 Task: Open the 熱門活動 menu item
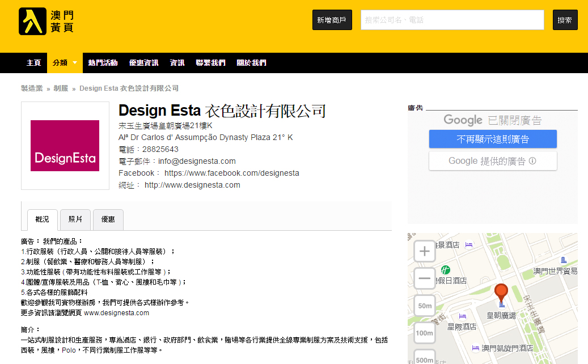pyautogui.click(x=103, y=62)
